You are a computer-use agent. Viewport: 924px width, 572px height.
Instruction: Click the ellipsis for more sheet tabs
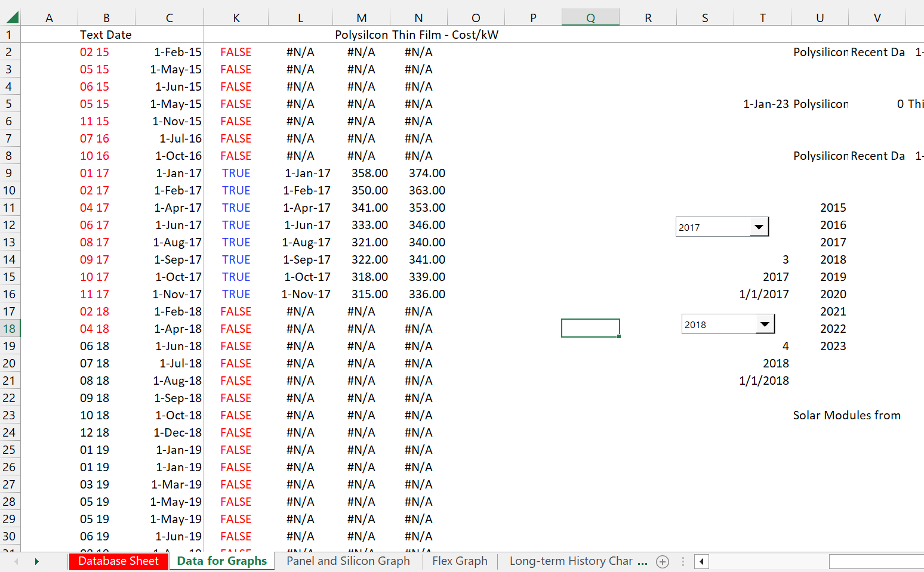click(x=642, y=561)
